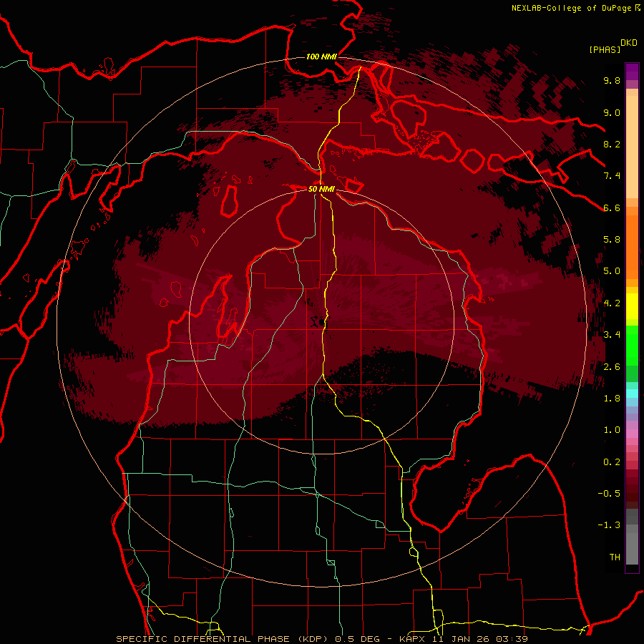Click the purple swatch at the legend top
644x644 pixels.
(x=632, y=72)
